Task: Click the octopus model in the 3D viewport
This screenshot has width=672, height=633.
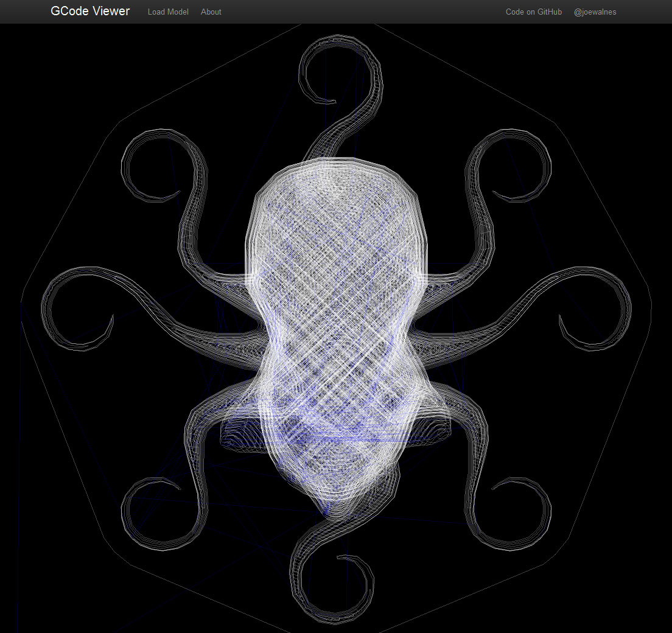Action: pos(337,330)
